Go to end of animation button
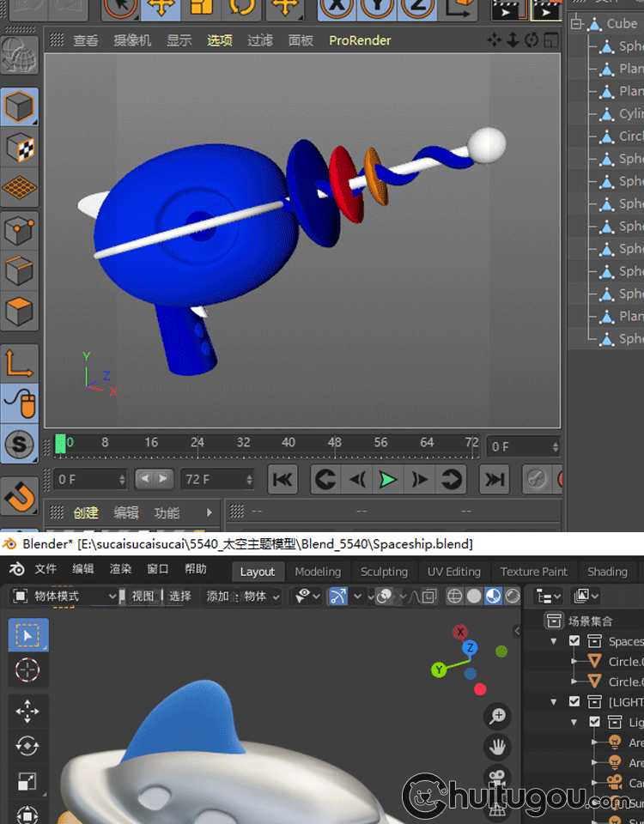 (x=495, y=479)
